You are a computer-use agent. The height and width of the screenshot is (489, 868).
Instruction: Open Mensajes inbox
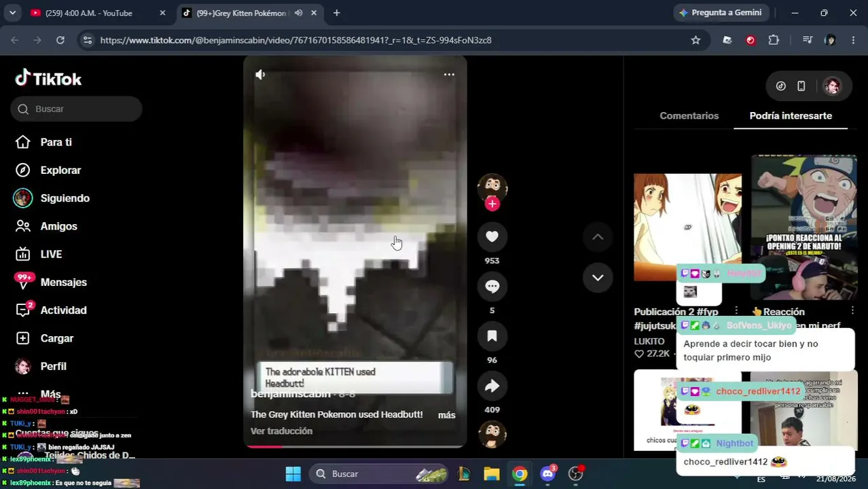coord(51,282)
